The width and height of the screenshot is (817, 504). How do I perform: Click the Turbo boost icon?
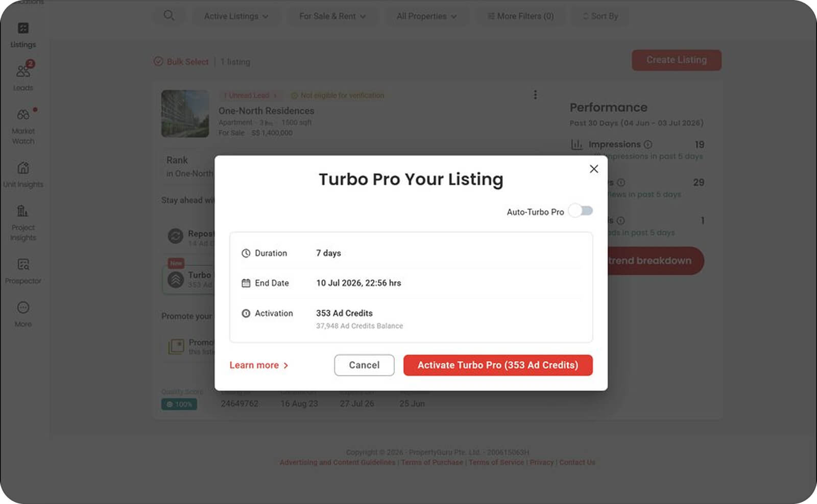176,280
